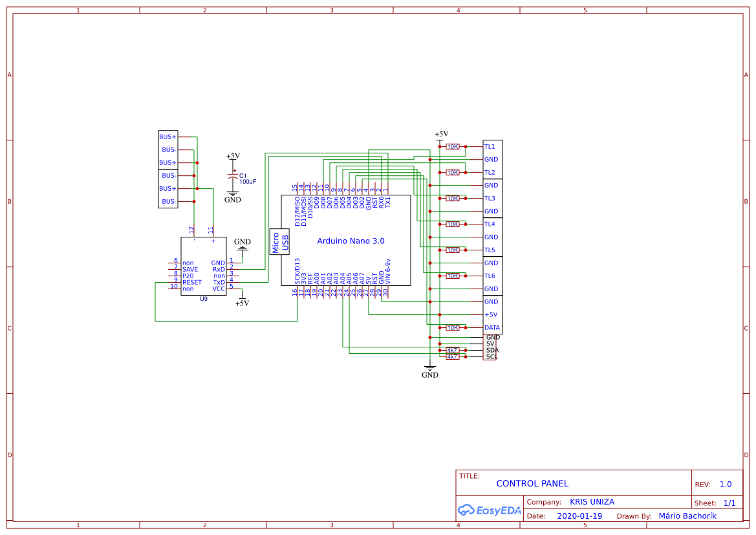Image resolution: width=756 pixels, height=535 pixels.
Task: Select the U9 component rectangle
Action: (x=202, y=267)
